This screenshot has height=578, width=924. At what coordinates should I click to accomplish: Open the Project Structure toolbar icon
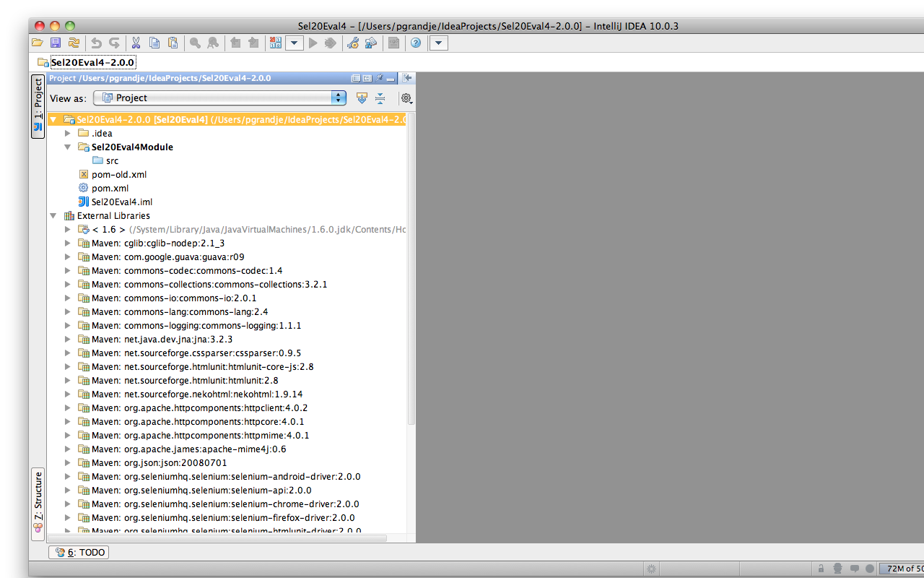(371, 43)
